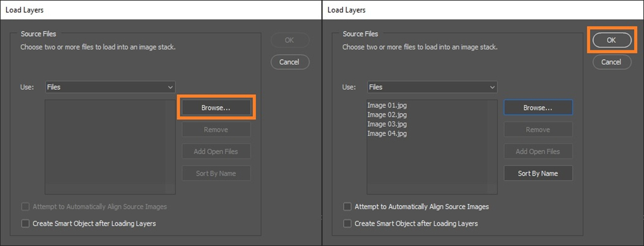Click Sort By Name in the right dialog
644x246 pixels.
tap(538, 173)
